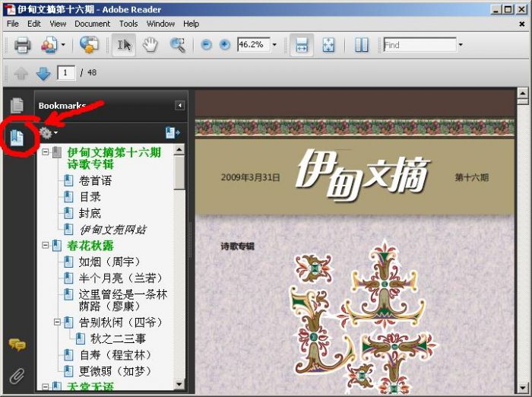Select the 目录 bookmark
This screenshot has height=397, width=532.
click(x=90, y=197)
